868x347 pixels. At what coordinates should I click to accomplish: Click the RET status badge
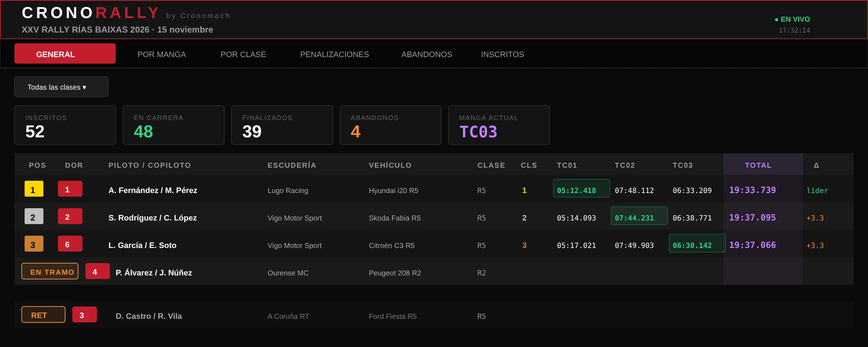click(43, 314)
